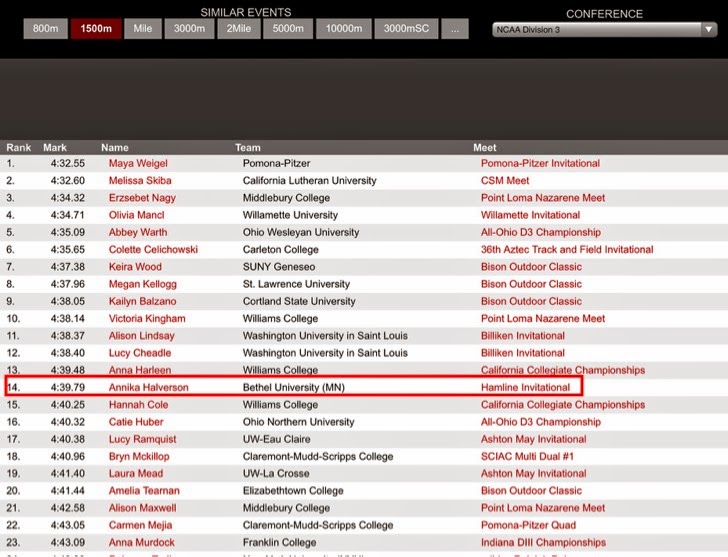Viewport: 728px width, 557px height.
Task: Select the mark 4:39.79
Action: (68, 388)
